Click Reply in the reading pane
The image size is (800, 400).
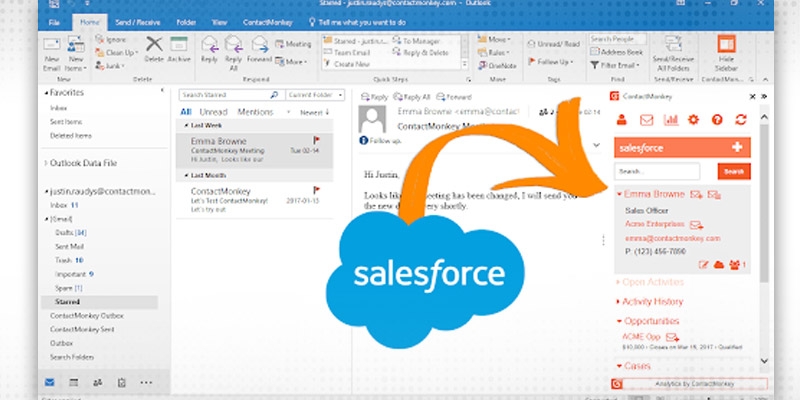point(374,97)
